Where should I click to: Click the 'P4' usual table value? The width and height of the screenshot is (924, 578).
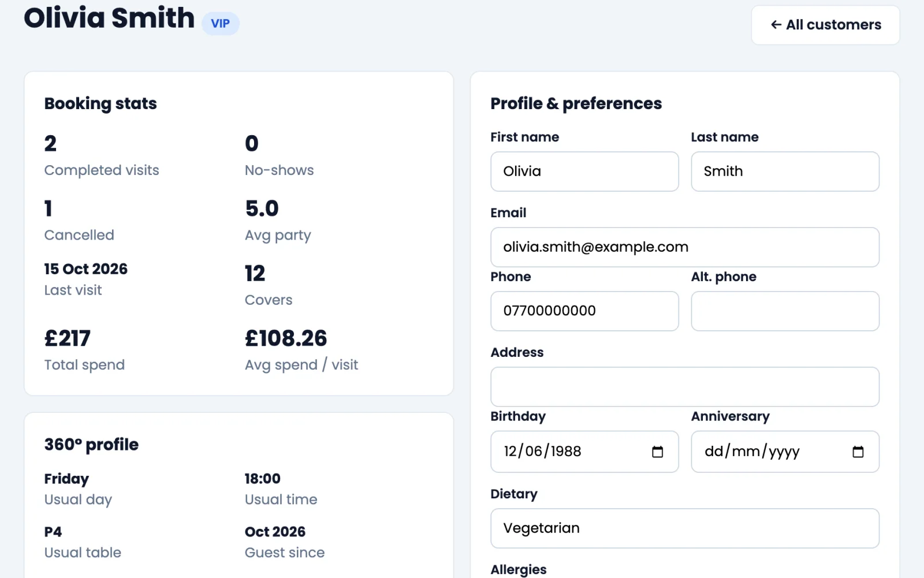click(53, 532)
